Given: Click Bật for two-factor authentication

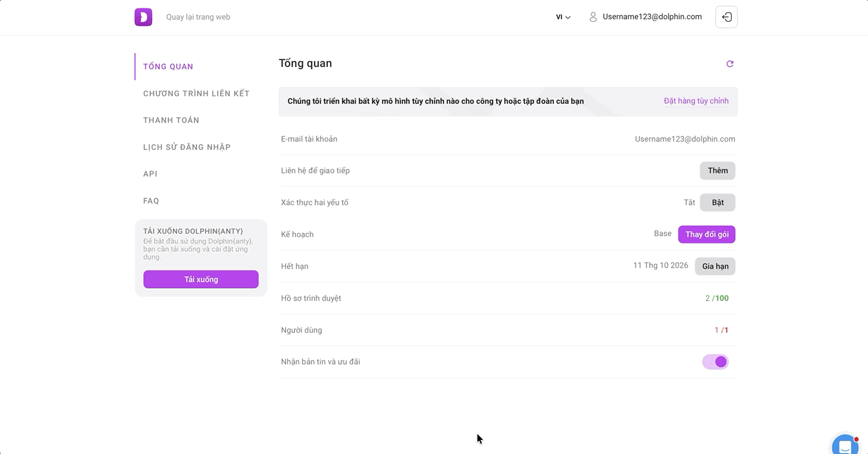Looking at the screenshot, I should [x=717, y=203].
